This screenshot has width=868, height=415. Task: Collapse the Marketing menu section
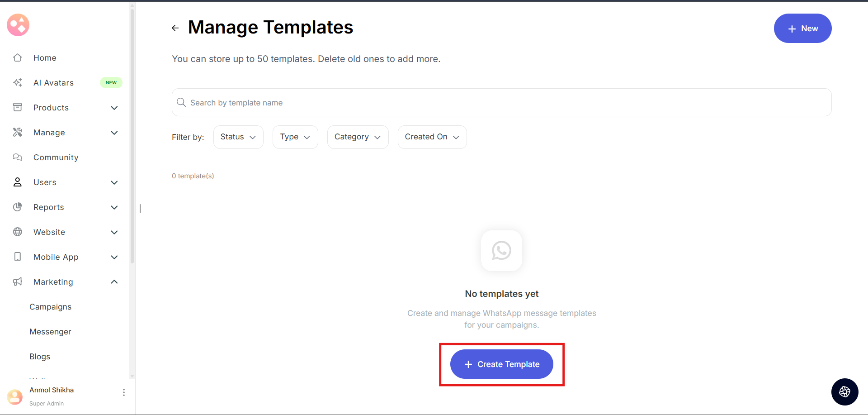pyautogui.click(x=114, y=282)
